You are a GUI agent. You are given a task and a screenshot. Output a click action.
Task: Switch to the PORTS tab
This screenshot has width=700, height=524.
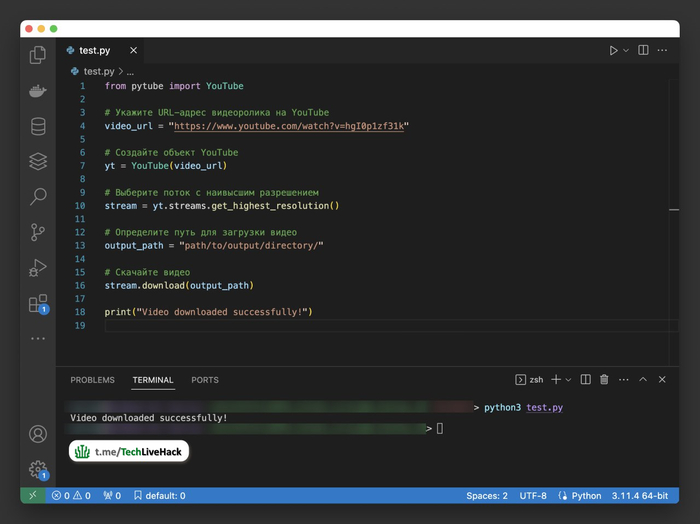pos(205,380)
